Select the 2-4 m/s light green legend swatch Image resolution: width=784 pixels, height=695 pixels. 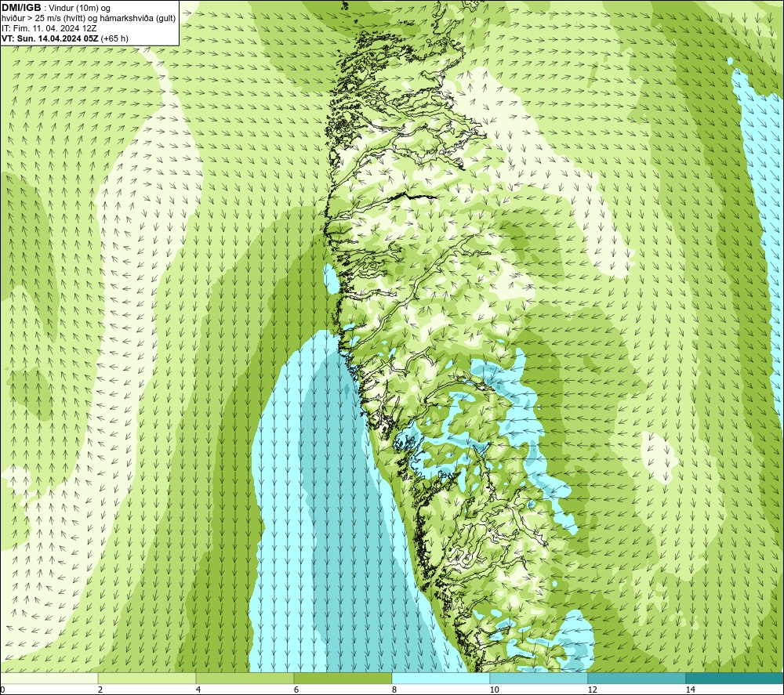click(147, 678)
